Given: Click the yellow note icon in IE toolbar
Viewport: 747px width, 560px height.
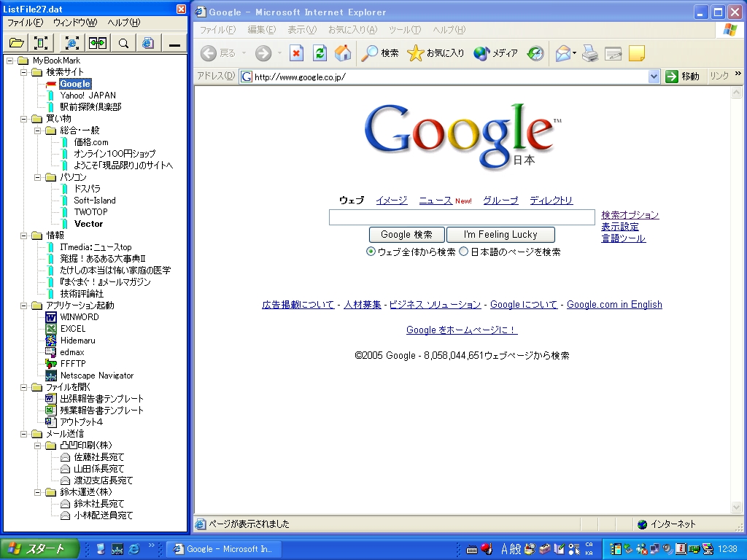Looking at the screenshot, I should (x=637, y=52).
